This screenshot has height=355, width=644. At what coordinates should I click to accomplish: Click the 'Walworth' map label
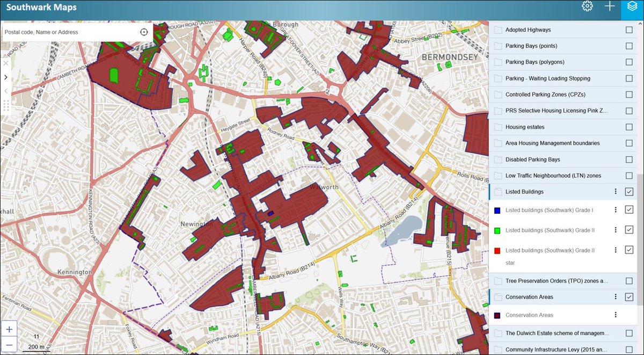coord(324,187)
